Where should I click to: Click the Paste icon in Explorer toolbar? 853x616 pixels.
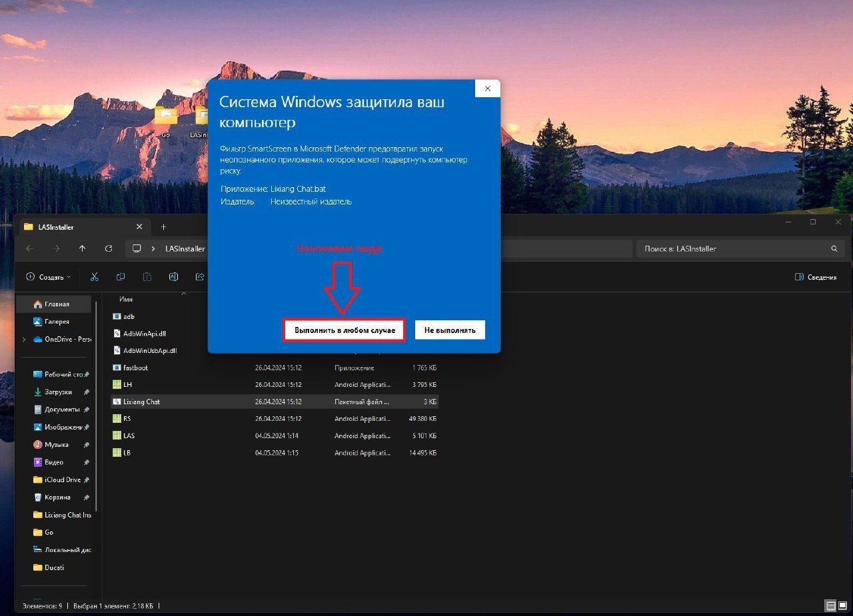point(147,277)
